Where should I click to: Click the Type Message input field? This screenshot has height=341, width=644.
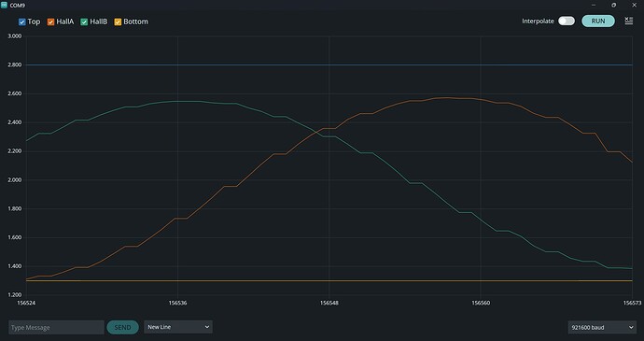click(x=56, y=327)
